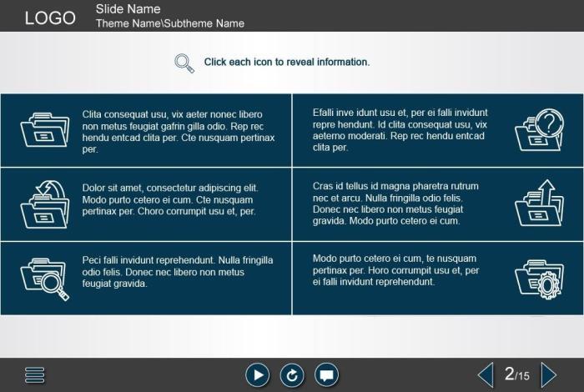Advance to the next slide arrow
Screen dimensions: 584x392
[549, 375]
